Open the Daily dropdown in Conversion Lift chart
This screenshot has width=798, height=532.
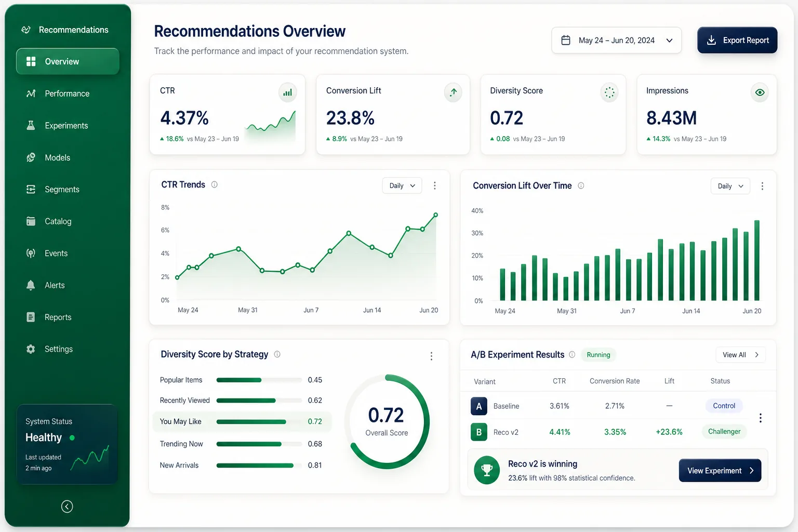pyautogui.click(x=730, y=186)
